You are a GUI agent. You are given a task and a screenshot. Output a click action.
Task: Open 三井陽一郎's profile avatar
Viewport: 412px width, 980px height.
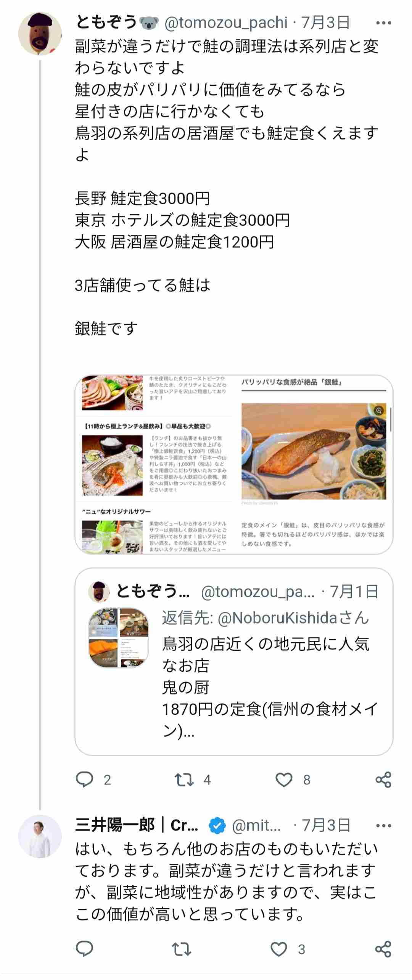pyautogui.click(x=40, y=836)
